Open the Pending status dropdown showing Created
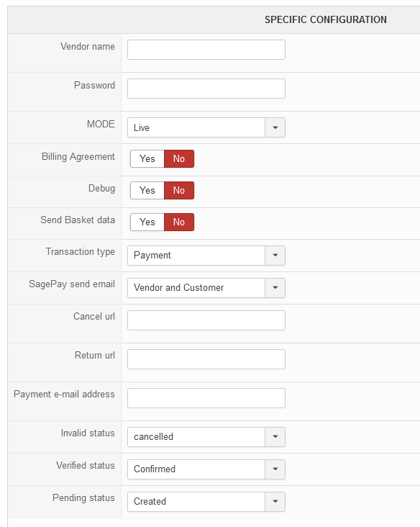The height and width of the screenshot is (527, 420). click(x=206, y=502)
